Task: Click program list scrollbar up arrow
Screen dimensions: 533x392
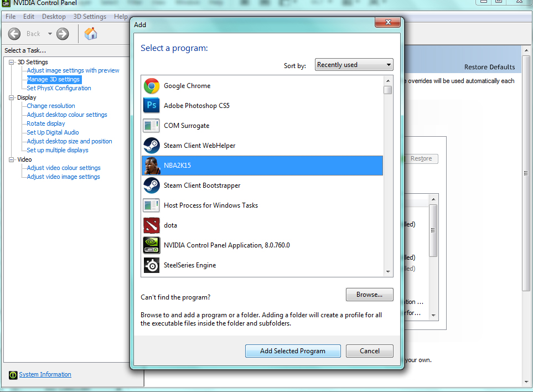Action: pos(388,81)
